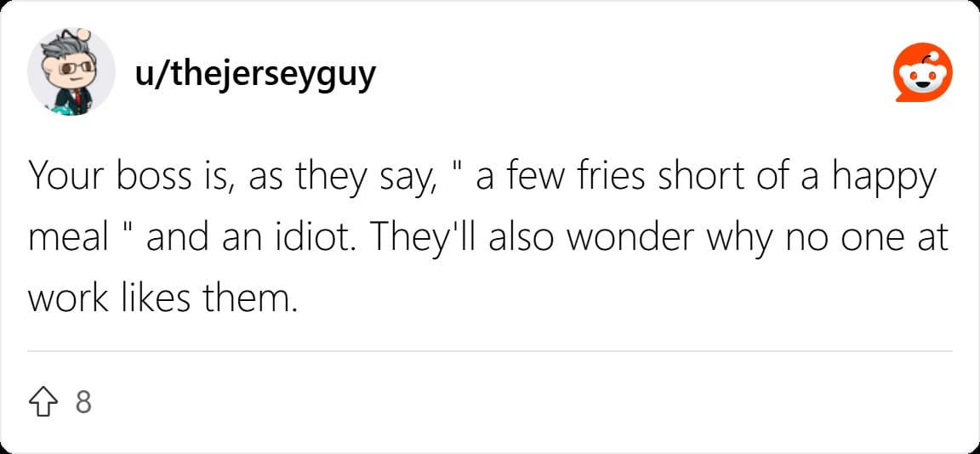Click the horizontal divider above the upvotes

pyautogui.click(x=490, y=351)
